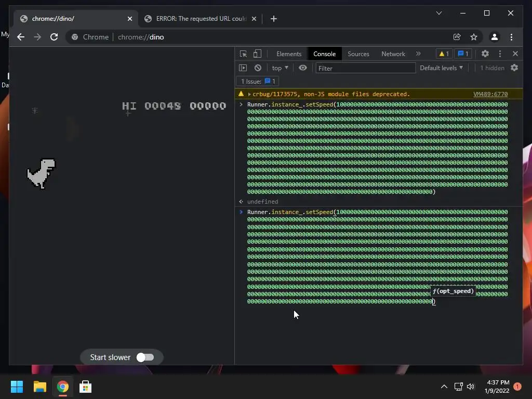This screenshot has height=399, width=532.
Task: Toggle the device toolbar icon
Action: [258, 54]
